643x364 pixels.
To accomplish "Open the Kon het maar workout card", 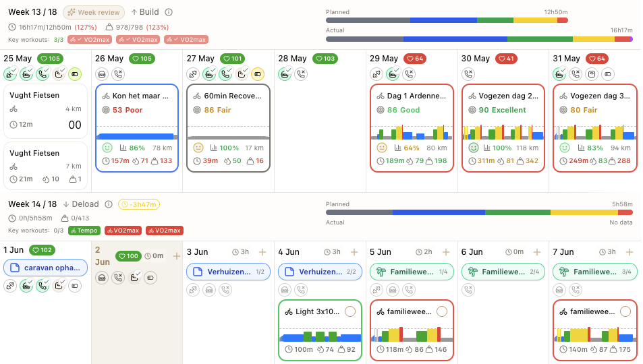I will [x=137, y=128].
